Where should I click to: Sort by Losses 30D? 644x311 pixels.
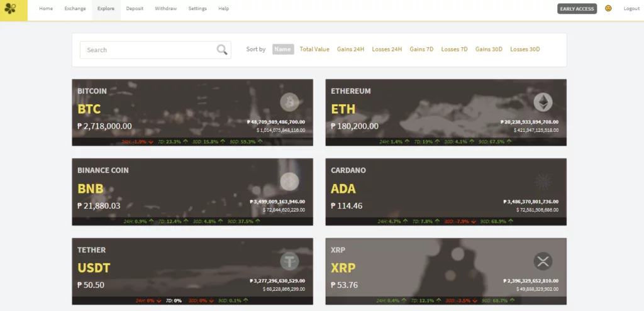point(525,49)
